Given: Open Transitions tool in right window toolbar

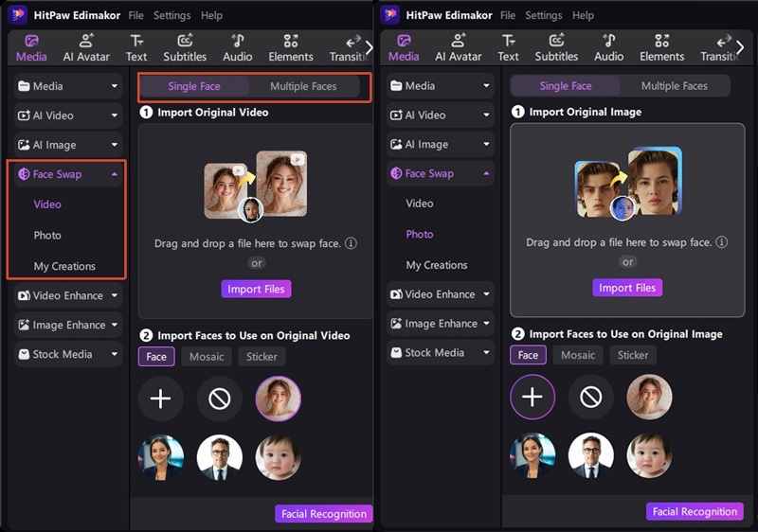Looking at the screenshot, I should click(x=719, y=47).
